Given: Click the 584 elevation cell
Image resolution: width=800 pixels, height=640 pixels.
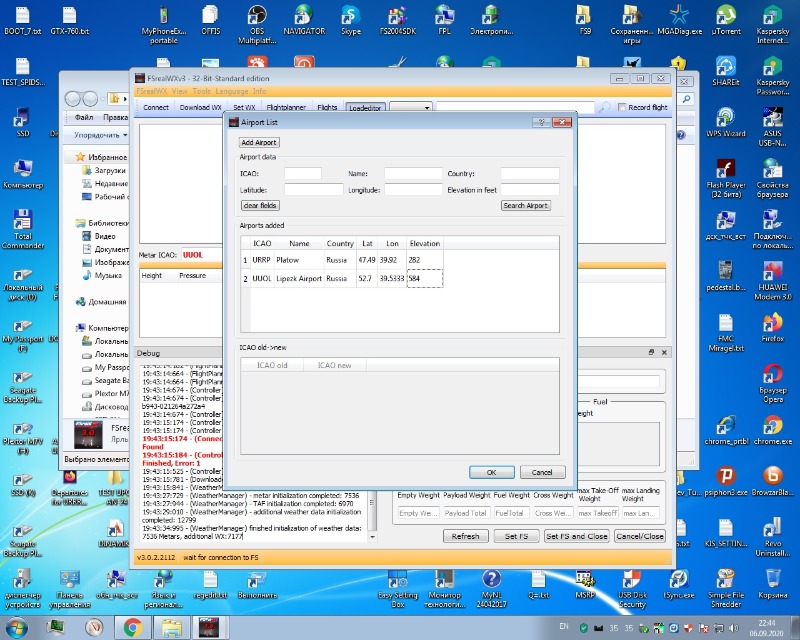Looking at the screenshot, I should [x=424, y=278].
